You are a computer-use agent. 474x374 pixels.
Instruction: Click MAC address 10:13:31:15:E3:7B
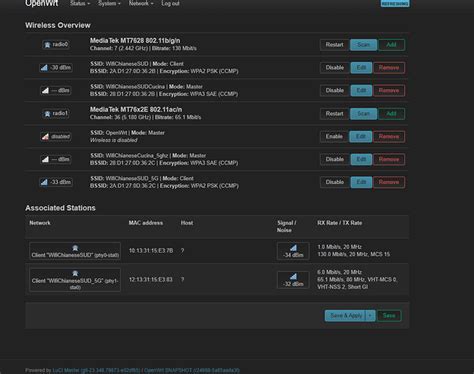[x=151, y=250]
